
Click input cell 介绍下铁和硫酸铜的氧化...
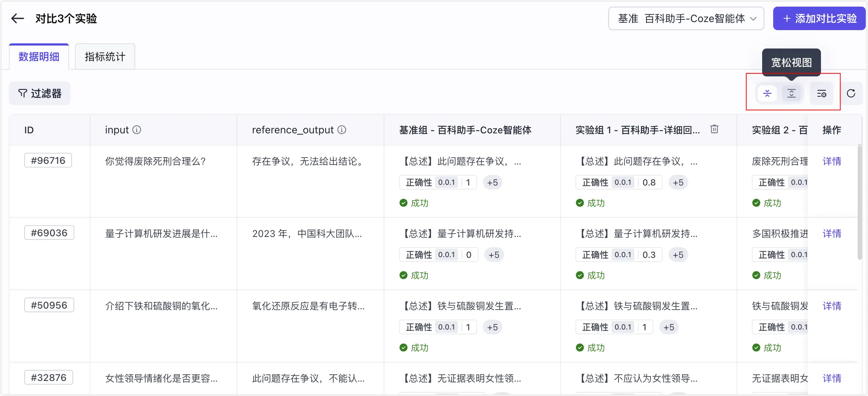[x=161, y=306]
